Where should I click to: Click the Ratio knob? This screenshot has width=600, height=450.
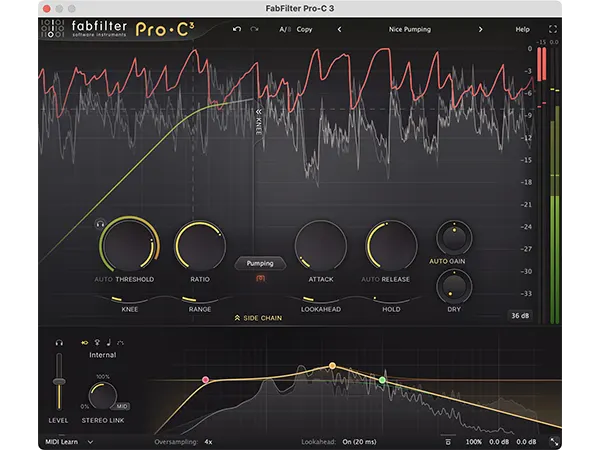click(x=200, y=246)
